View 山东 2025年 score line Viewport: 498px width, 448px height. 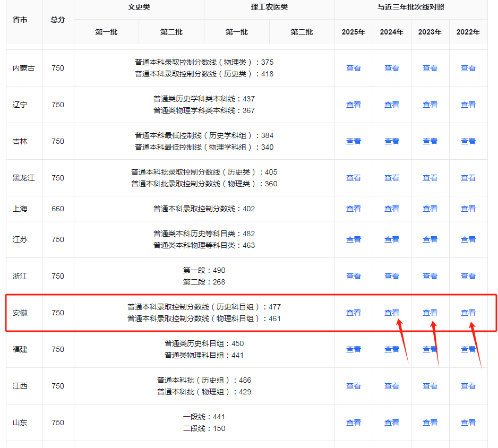[354, 423]
